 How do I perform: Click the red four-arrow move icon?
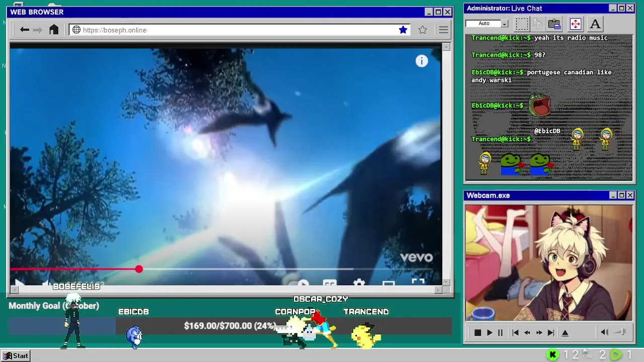(x=575, y=24)
